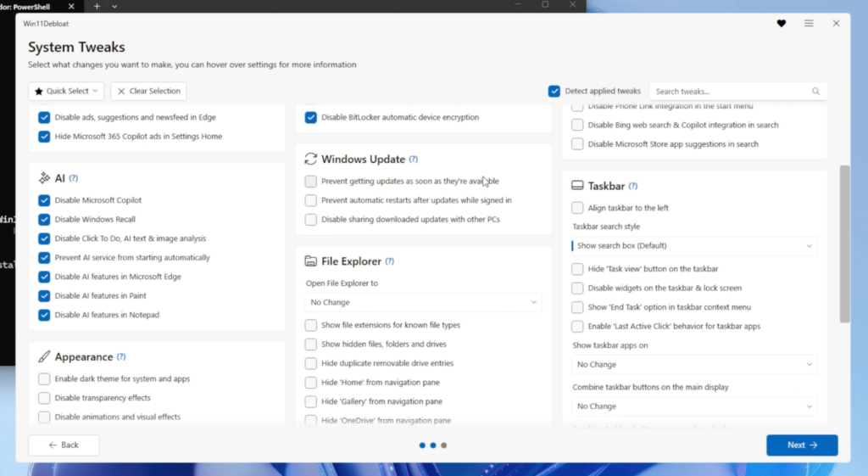Close the PowerShell terminal tab
This screenshot has width=868, height=476.
[x=71, y=6]
